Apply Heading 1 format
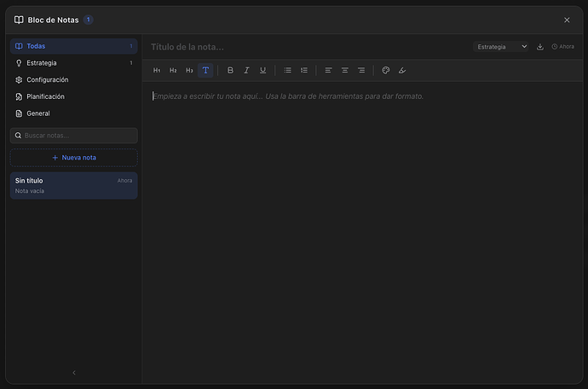Viewport: 588px width, 389px height. (157, 70)
